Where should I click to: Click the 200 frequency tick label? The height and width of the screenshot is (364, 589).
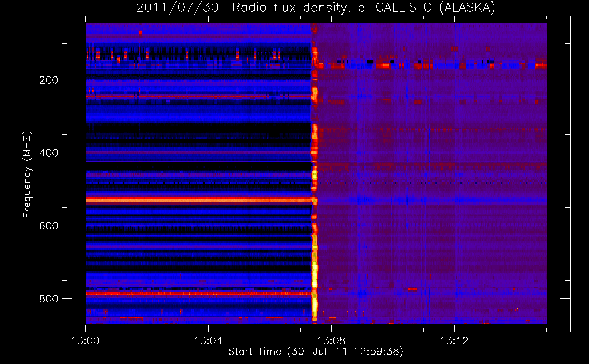coord(49,80)
